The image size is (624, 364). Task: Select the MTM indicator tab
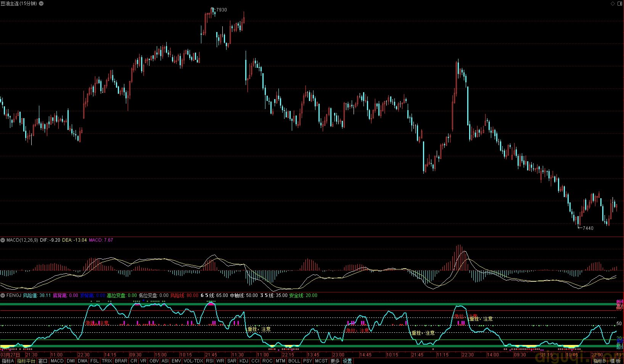point(281,361)
